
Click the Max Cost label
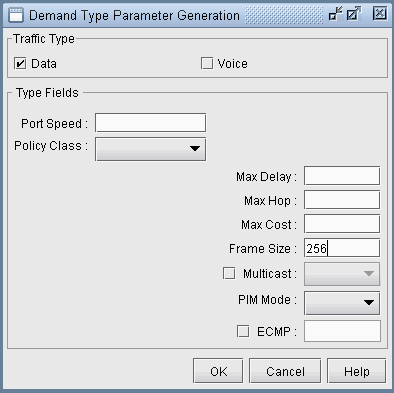(269, 225)
